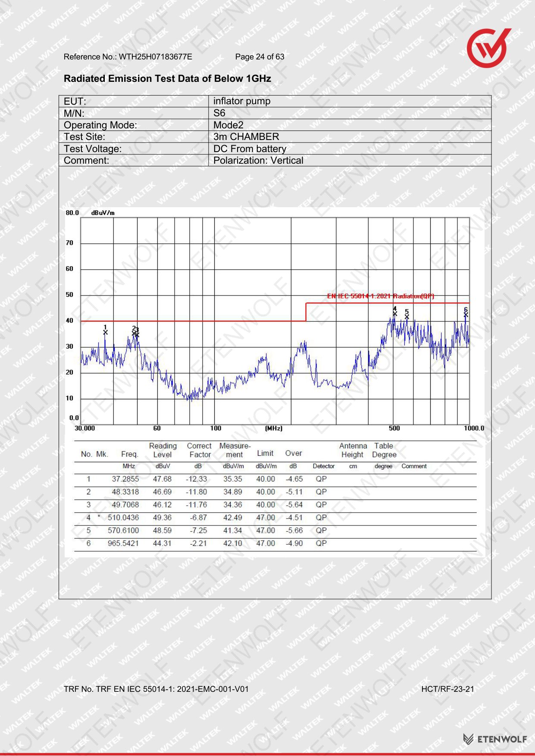Click the 'DC From battery' test voltage value

pyautogui.click(x=250, y=149)
